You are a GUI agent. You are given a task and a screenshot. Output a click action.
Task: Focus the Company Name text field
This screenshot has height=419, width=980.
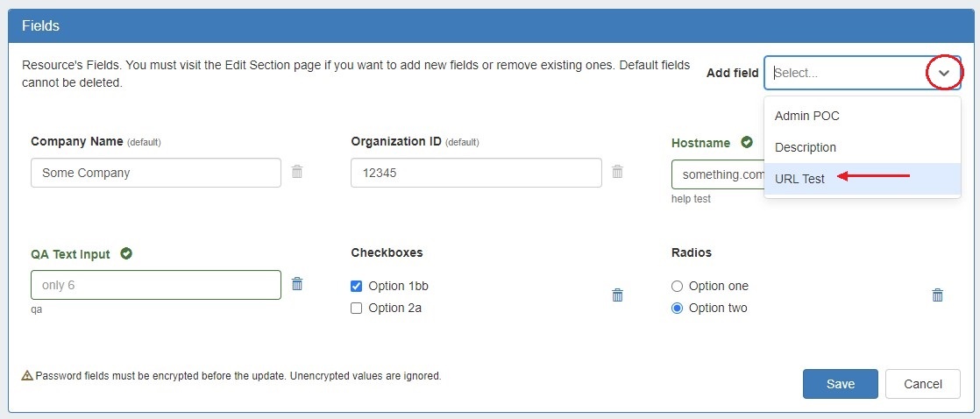156,173
